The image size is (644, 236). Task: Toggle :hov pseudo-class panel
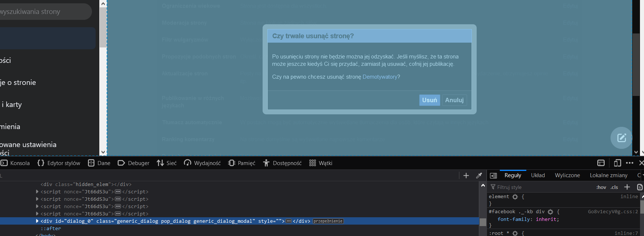point(601,187)
